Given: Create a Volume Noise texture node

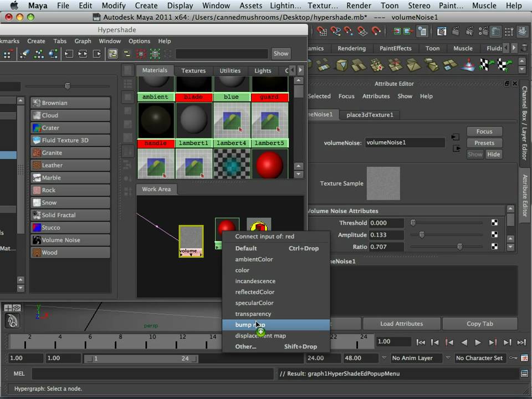Looking at the screenshot, I should pyautogui.click(x=70, y=240).
